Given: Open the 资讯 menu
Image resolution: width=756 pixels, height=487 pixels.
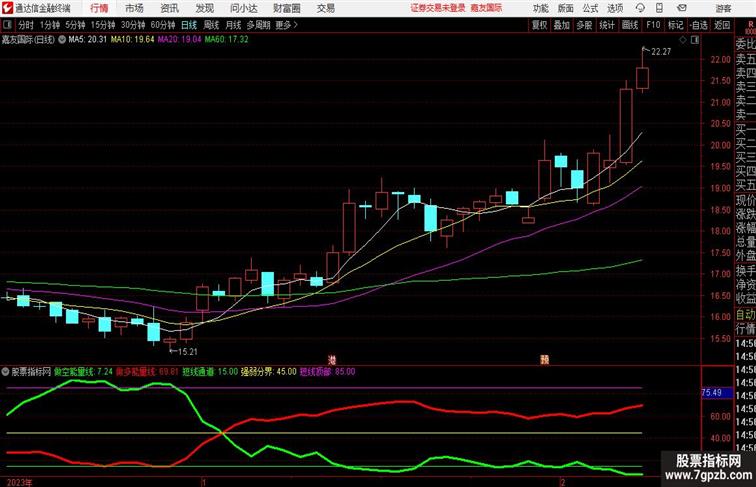Looking at the screenshot, I should (x=169, y=8).
